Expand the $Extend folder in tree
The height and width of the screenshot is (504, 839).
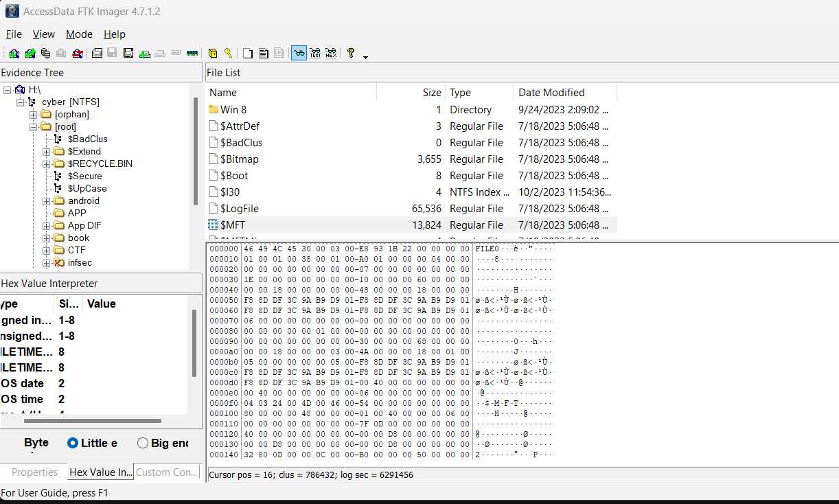[x=46, y=151]
